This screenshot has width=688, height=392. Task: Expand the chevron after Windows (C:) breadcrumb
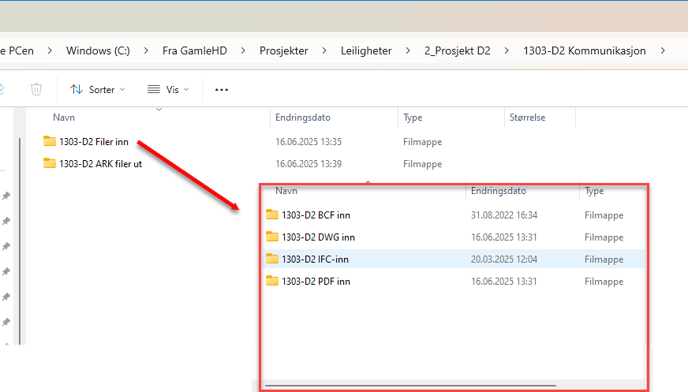pos(146,51)
